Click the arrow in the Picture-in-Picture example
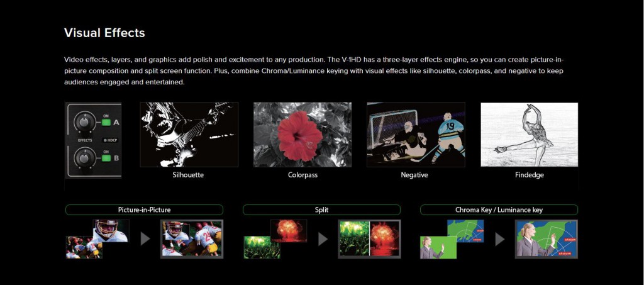This screenshot has width=644, height=285. [145, 239]
